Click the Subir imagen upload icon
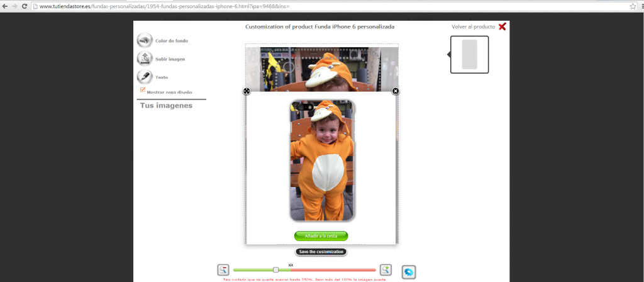 (x=144, y=59)
